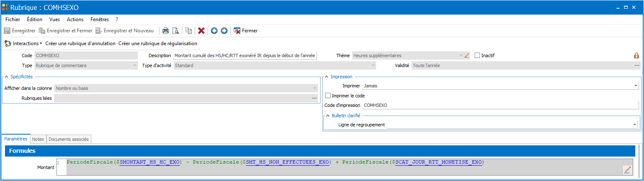Click the ellipsis button in Validité field

pyautogui.click(x=637, y=65)
